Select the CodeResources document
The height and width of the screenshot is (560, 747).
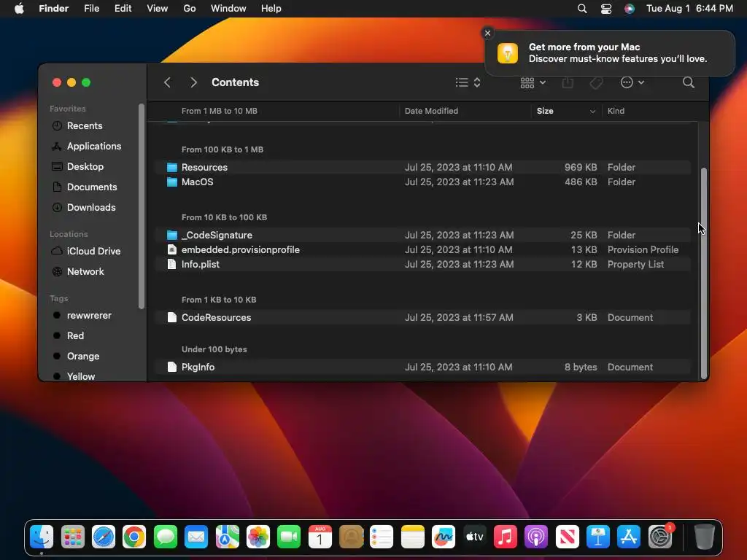tap(423, 318)
